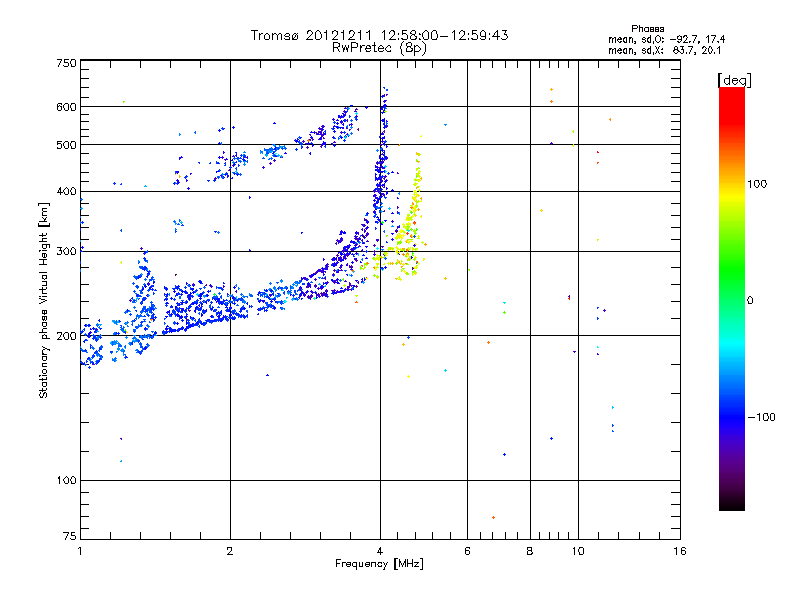Click the x-axis tick label '8'
800x600 pixels.
(x=530, y=551)
